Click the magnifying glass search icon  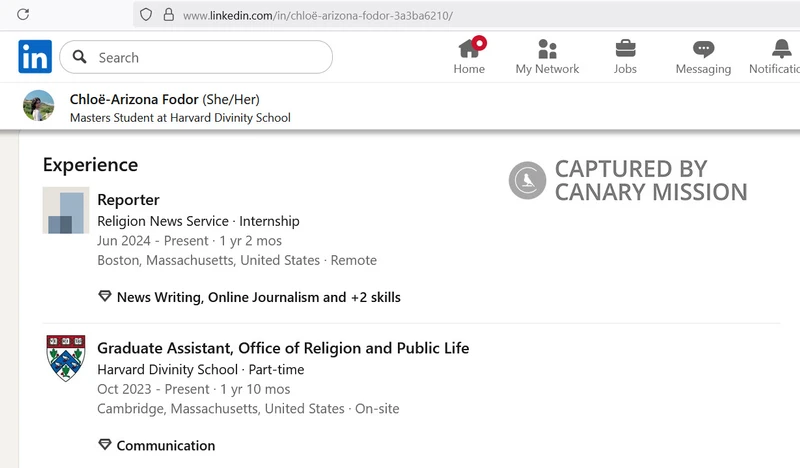coord(80,57)
